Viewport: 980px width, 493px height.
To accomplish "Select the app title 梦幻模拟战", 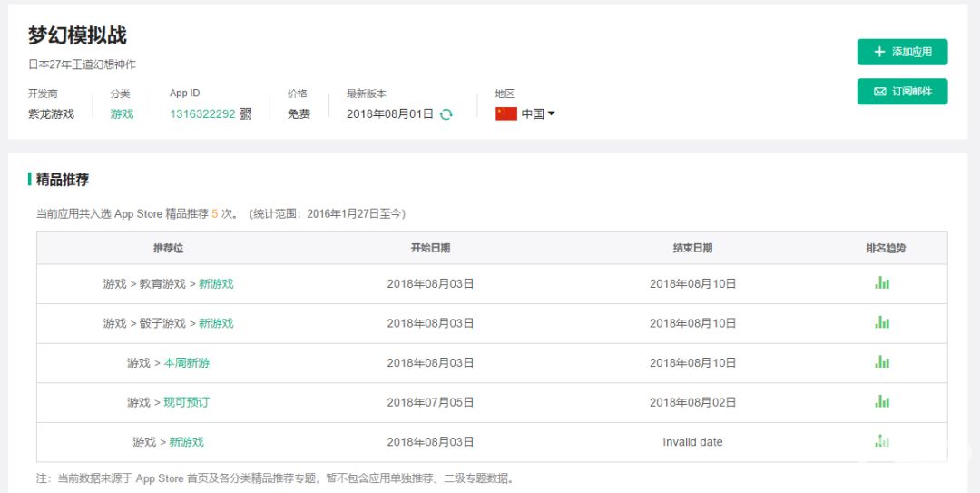I will [x=77, y=35].
